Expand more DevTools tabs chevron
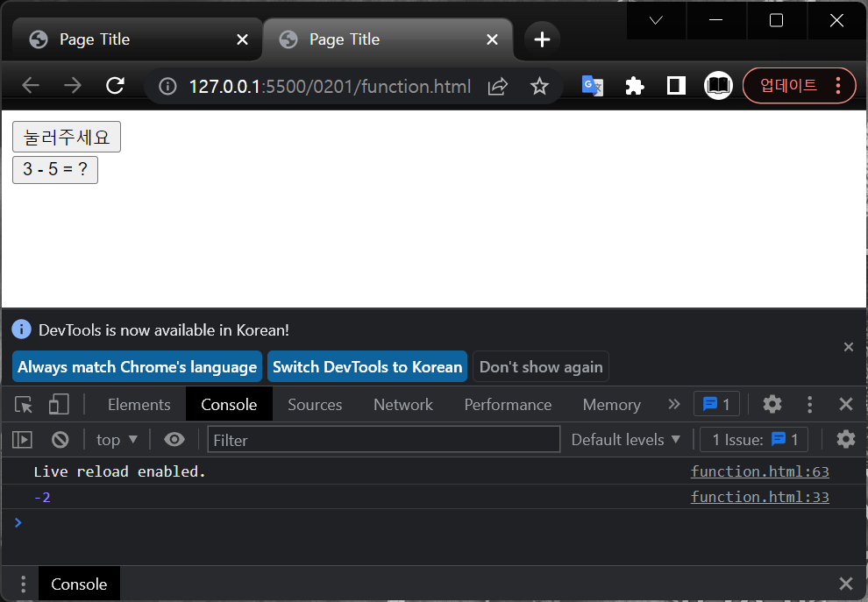Screen dimensions: 868x602 click(x=673, y=405)
